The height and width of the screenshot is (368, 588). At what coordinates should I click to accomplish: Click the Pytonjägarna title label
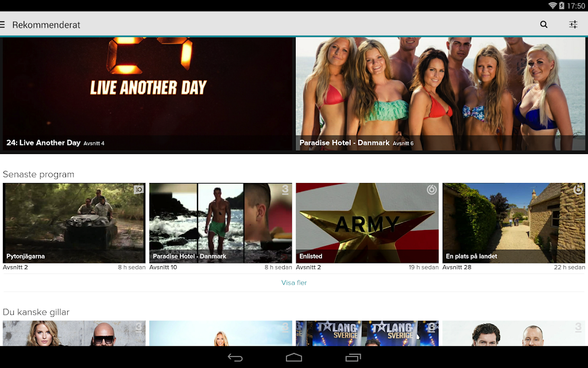25,256
